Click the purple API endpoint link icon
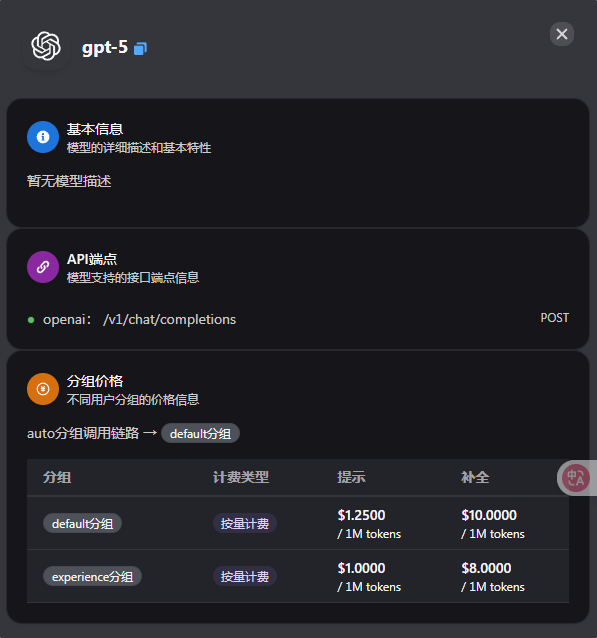The width and height of the screenshot is (597, 638). [x=43, y=267]
